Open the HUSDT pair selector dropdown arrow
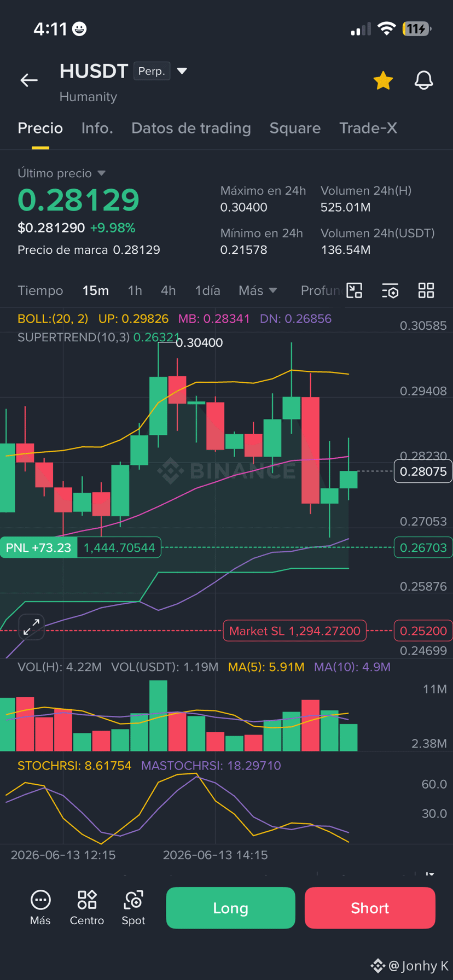453x980 pixels. coord(182,71)
